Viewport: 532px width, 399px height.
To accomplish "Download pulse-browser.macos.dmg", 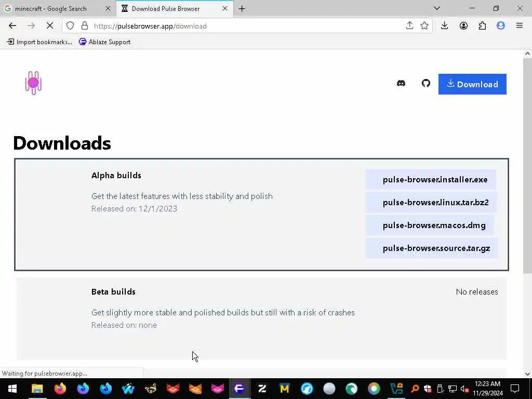I will coord(430,225).
